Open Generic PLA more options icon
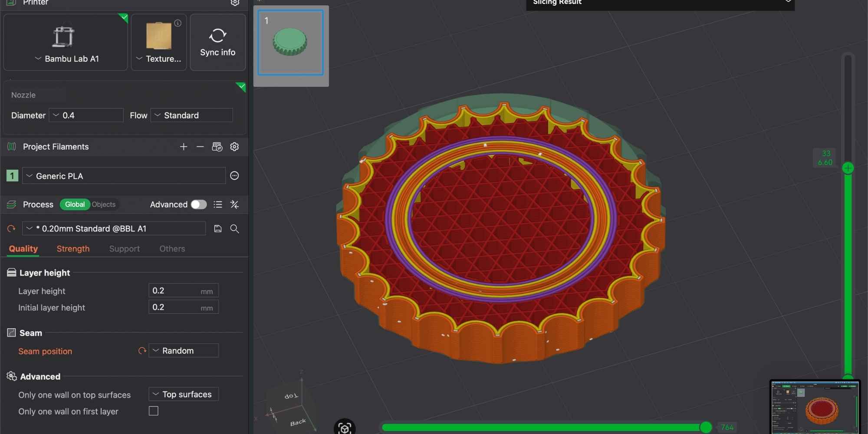 click(234, 176)
